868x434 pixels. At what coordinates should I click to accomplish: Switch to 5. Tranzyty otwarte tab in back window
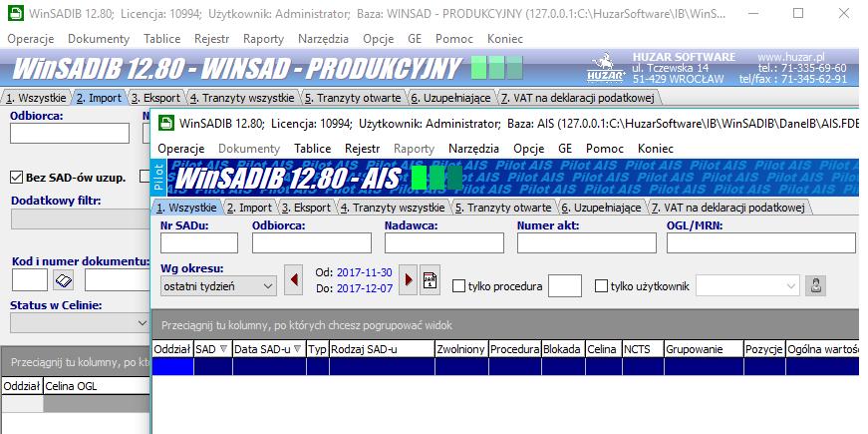pyautogui.click(x=352, y=98)
